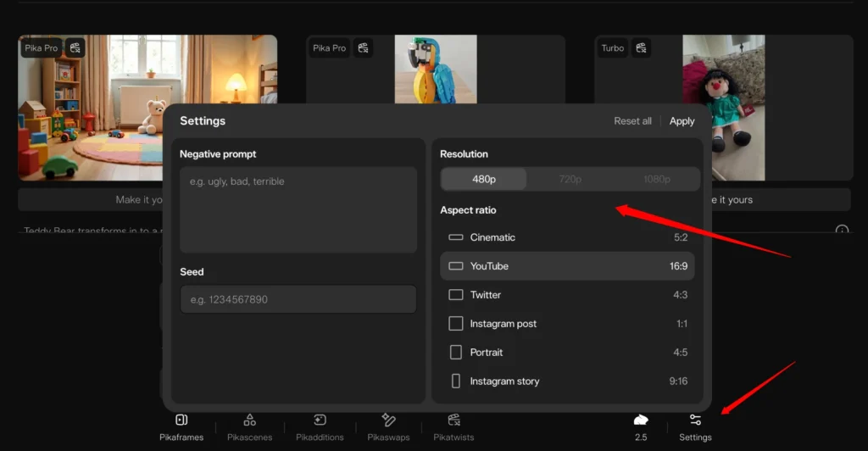This screenshot has height=451, width=868.
Task: Apply the settings changes
Action: tap(682, 121)
